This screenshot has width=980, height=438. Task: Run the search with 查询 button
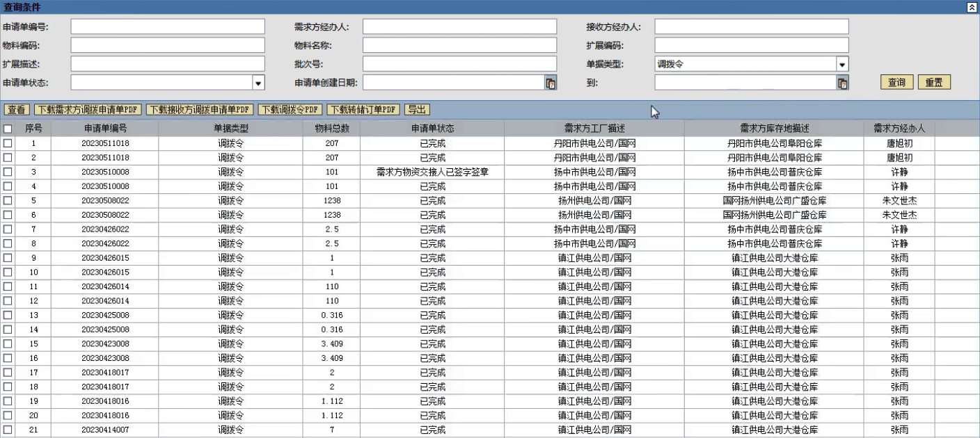[896, 83]
